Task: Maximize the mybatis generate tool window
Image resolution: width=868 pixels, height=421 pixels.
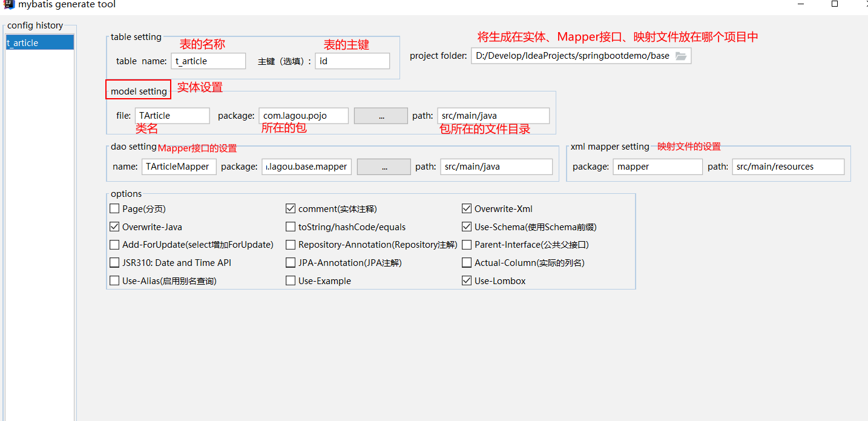Action: tap(835, 4)
